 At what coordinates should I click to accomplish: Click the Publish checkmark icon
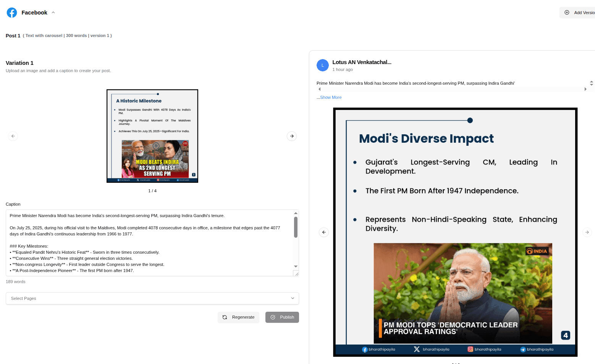click(x=273, y=317)
